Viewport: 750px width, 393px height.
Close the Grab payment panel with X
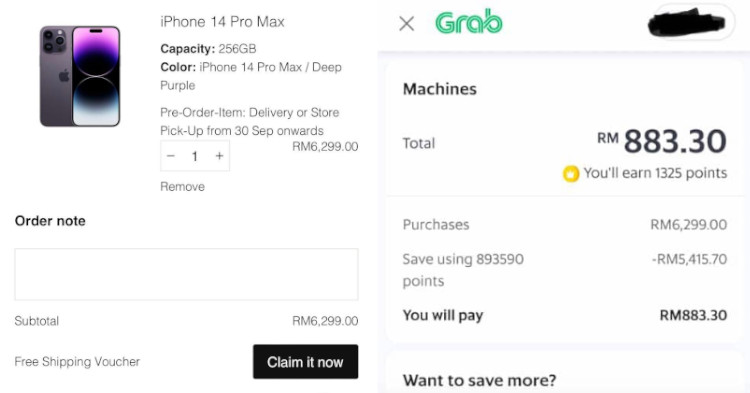407,23
